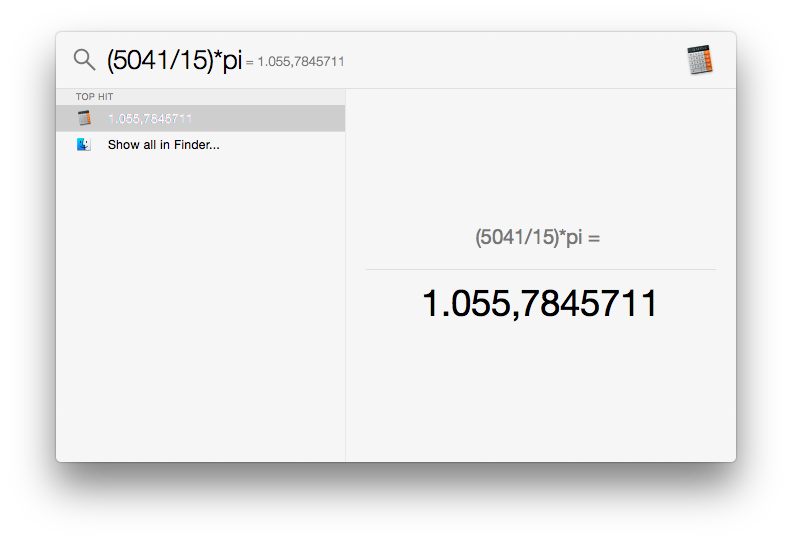
Task: Click the Spotlight magnifying glass icon
Action: tap(84, 60)
